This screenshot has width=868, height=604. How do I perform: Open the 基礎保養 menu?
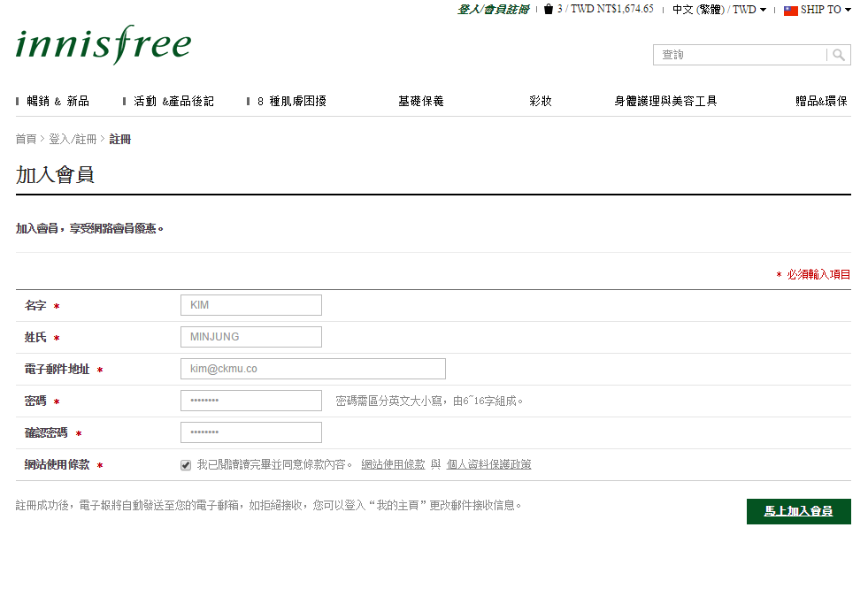coord(420,101)
